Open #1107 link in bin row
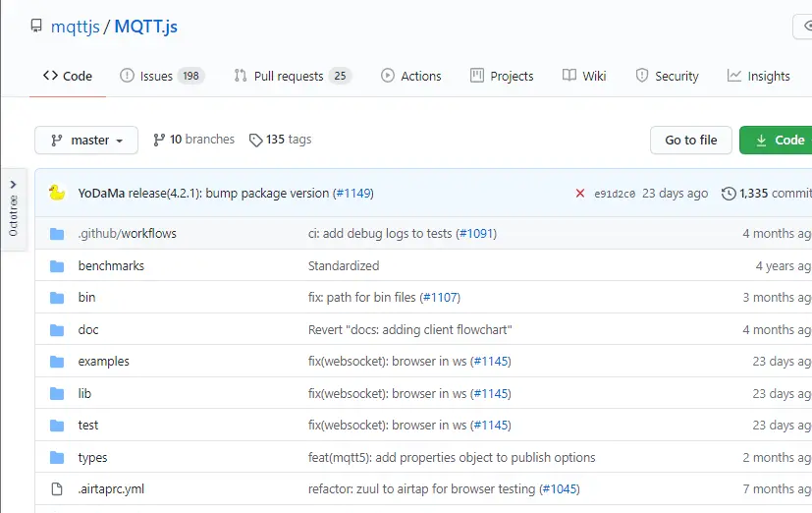812x513 pixels. click(440, 298)
